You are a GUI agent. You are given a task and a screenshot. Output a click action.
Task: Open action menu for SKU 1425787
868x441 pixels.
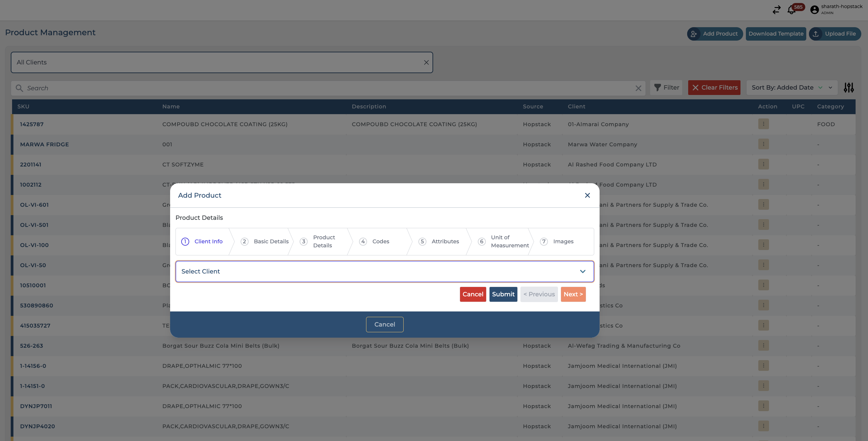763,124
